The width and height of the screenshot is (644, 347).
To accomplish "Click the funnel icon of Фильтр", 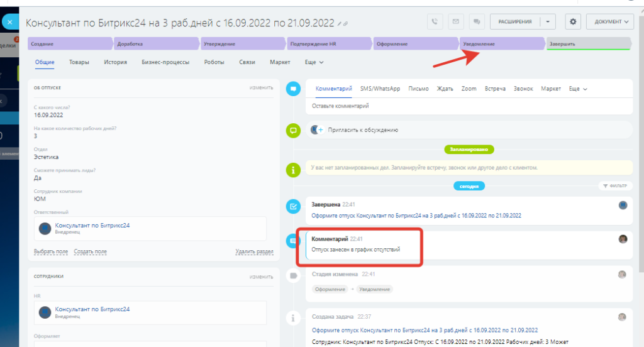I will (x=605, y=186).
